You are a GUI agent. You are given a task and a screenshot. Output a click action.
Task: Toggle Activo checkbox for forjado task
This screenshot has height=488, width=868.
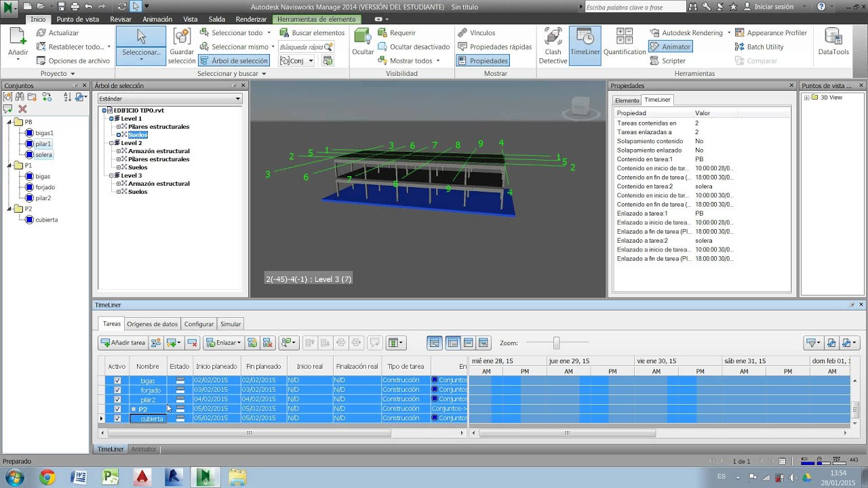pyautogui.click(x=117, y=390)
